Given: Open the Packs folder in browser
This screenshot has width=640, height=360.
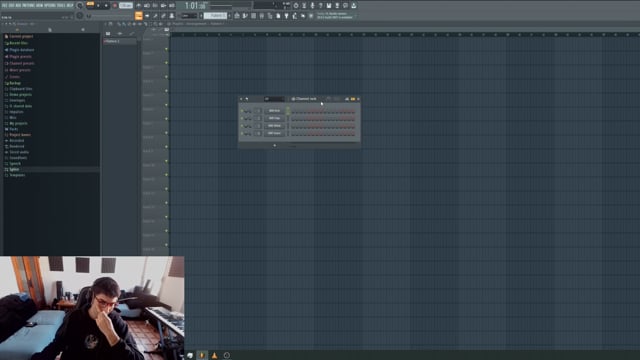Looking at the screenshot, I should [x=13, y=129].
